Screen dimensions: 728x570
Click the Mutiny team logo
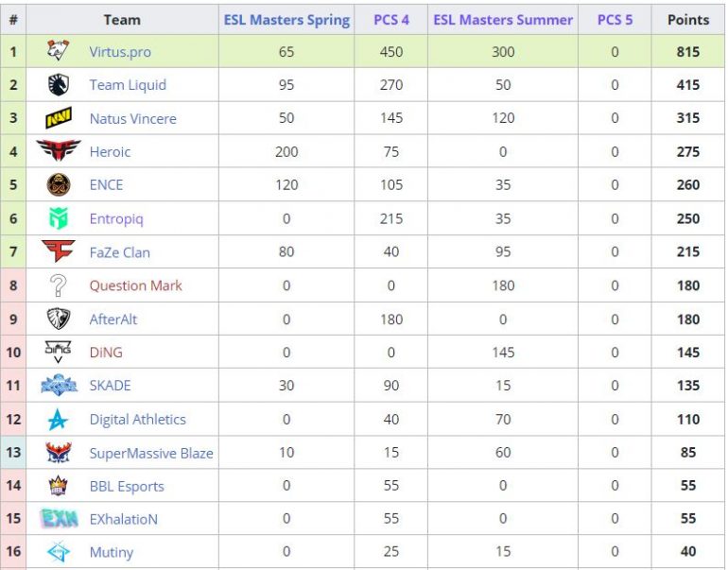point(59,552)
